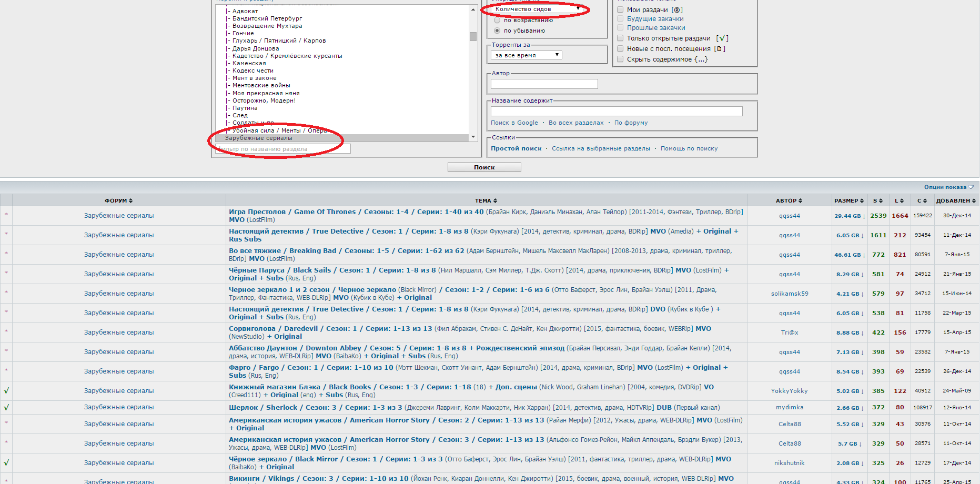Image resolution: width=980 pixels, height=484 pixels.
Task: Click asterisk status icon in Сорвиголова row
Action: pyautogui.click(x=6, y=331)
